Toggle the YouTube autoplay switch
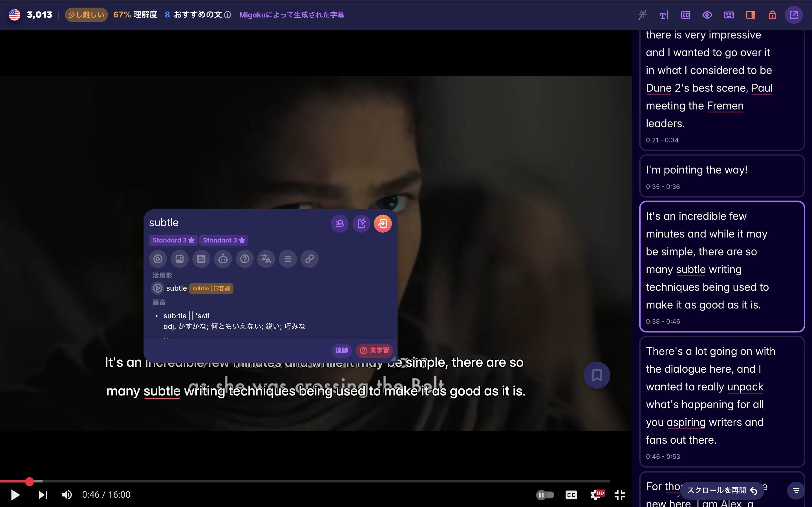The image size is (812, 507). click(545, 495)
